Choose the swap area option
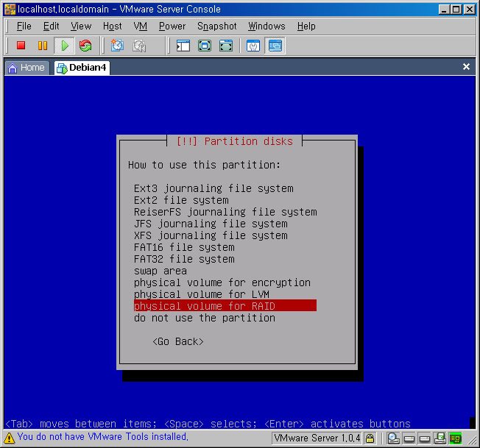The height and width of the screenshot is (448, 480). pos(160,271)
